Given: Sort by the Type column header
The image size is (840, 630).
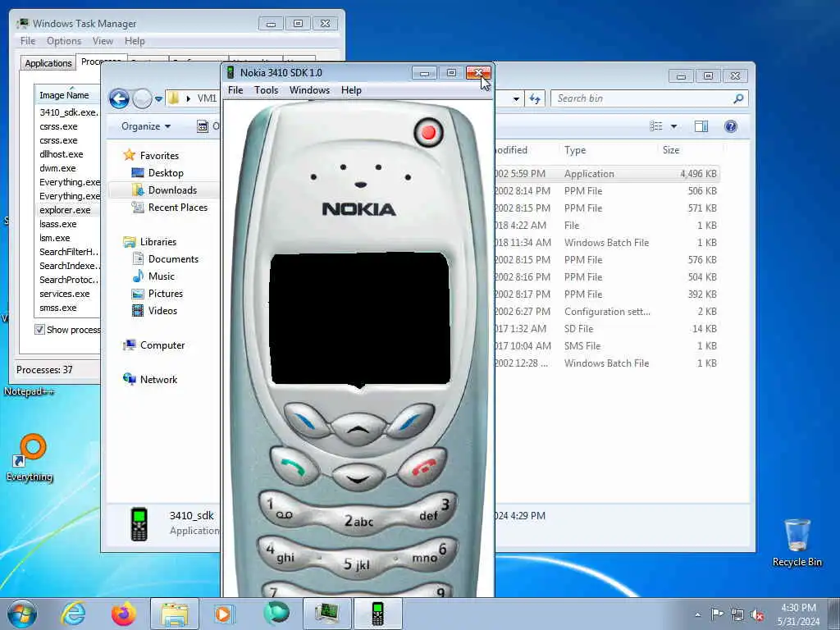Looking at the screenshot, I should [x=608, y=151].
